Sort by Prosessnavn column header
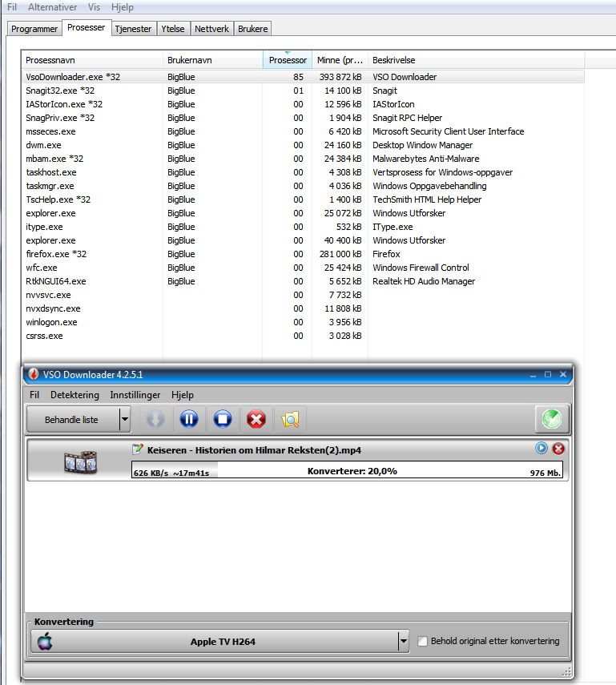The width and height of the screenshot is (616, 685). (92, 60)
